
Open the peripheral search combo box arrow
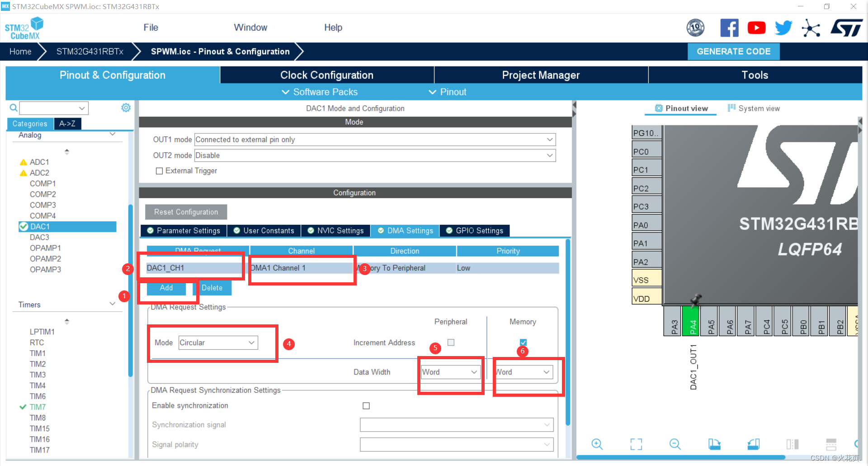[82, 108]
